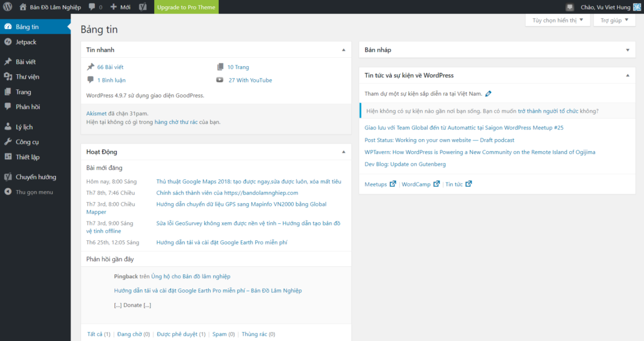This screenshot has height=341, width=644.
Task: Filter comments by Được phê duyệt (1)
Action: 181,334
